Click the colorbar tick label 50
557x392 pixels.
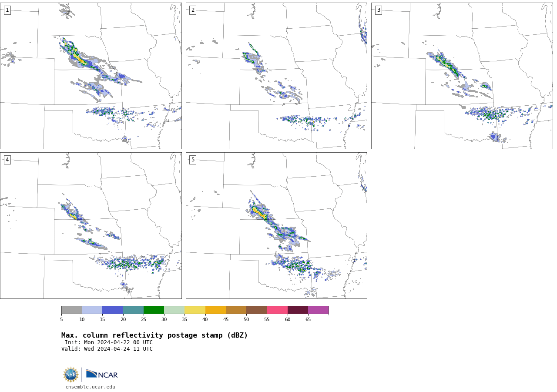pos(246,320)
